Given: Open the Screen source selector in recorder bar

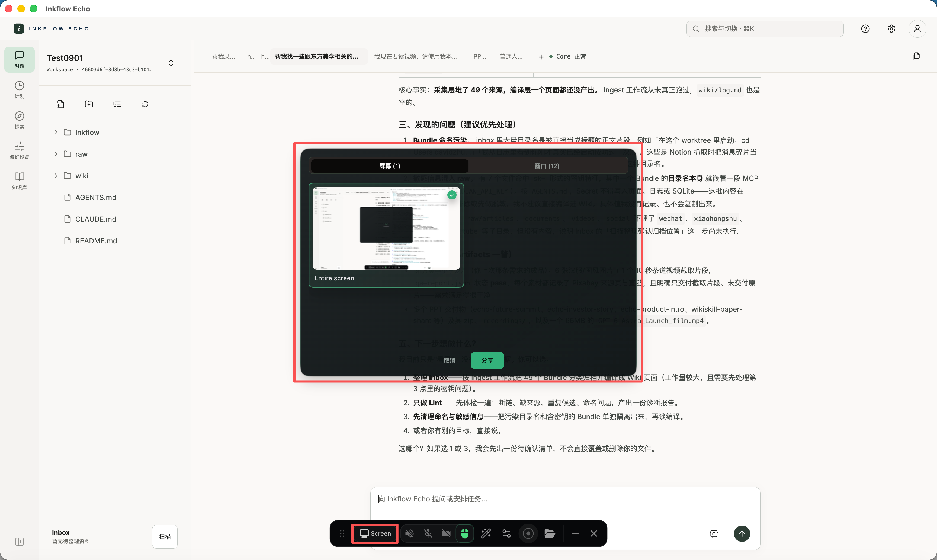Looking at the screenshot, I should click(375, 533).
